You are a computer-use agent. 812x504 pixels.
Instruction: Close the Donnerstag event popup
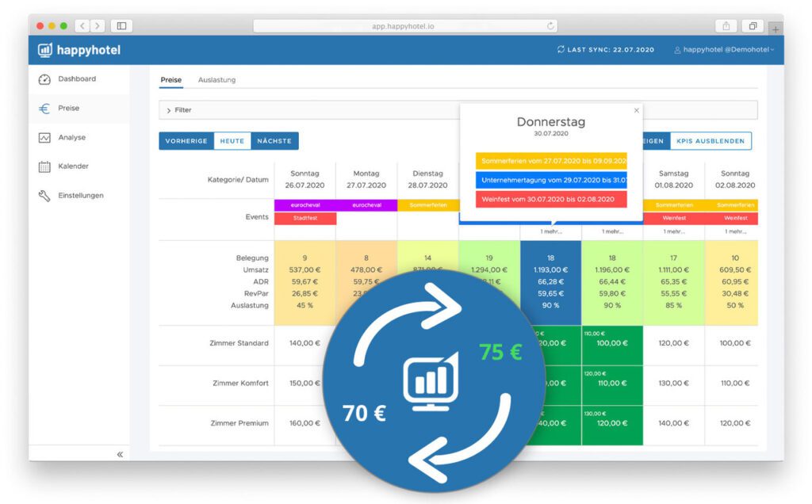[636, 111]
